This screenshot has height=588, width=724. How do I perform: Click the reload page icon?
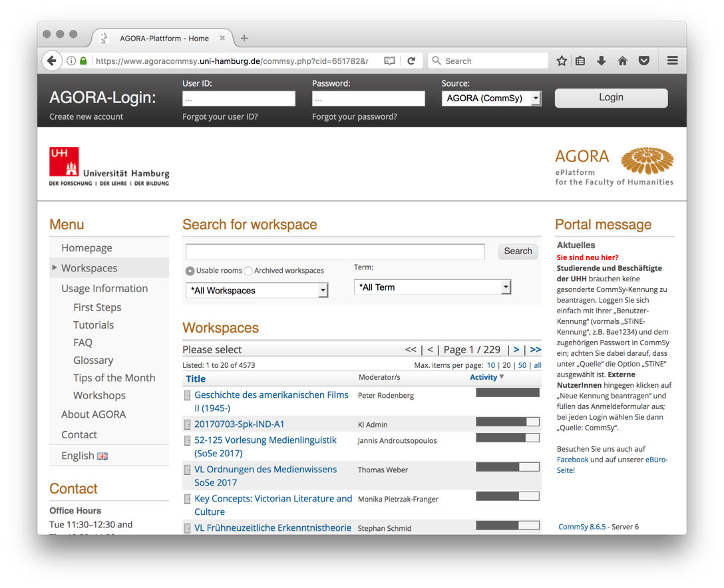tap(411, 61)
